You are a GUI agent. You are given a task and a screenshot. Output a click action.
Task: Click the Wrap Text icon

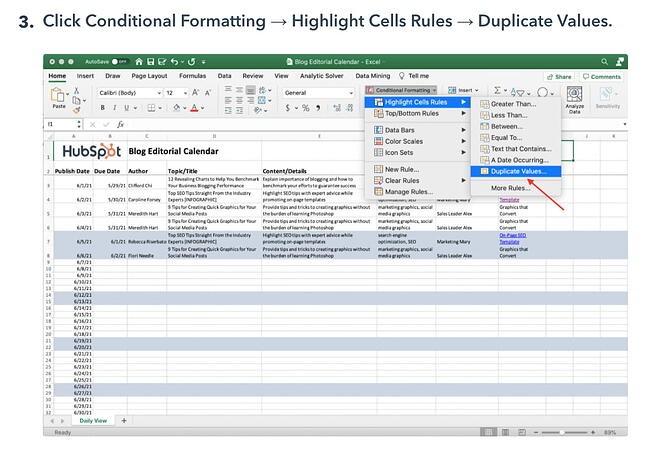click(262, 90)
